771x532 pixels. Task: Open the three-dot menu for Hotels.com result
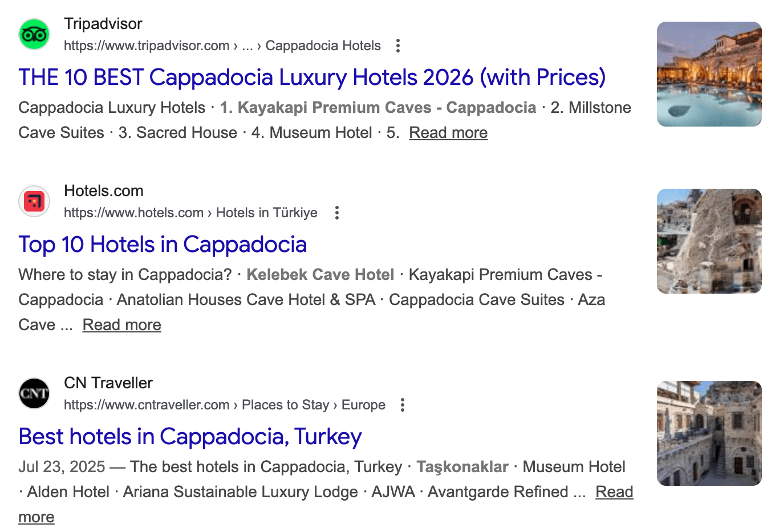tap(337, 213)
